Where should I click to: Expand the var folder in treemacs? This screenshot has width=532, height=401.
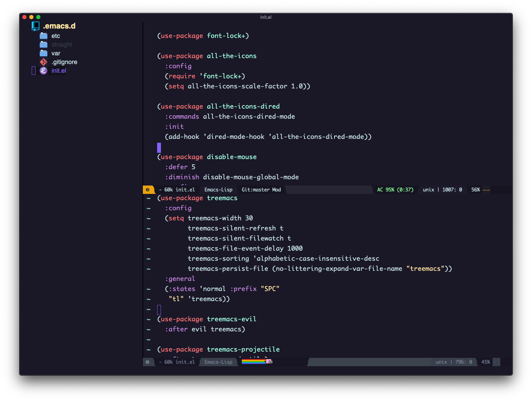pyautogui.click(x=55, y=53)
